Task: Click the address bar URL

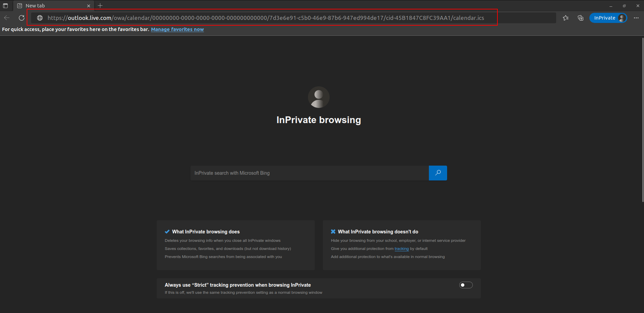Action: [266, 18]
